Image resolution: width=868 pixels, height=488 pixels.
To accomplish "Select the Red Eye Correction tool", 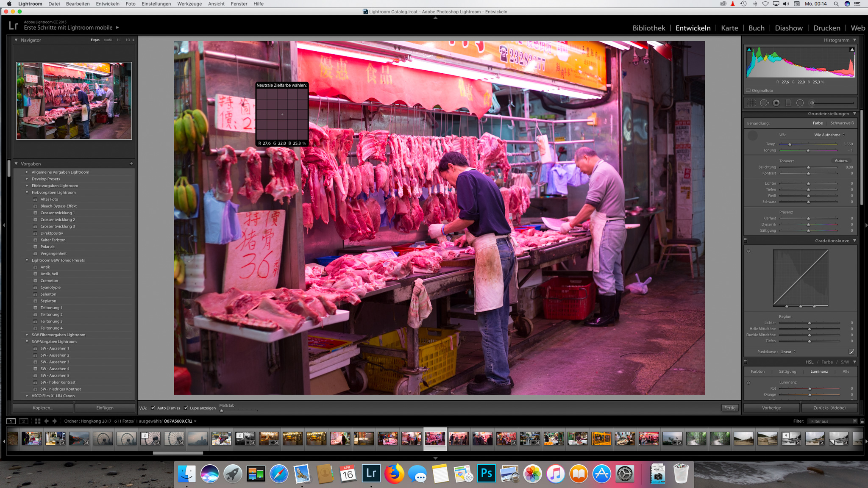I will [776, 103].
